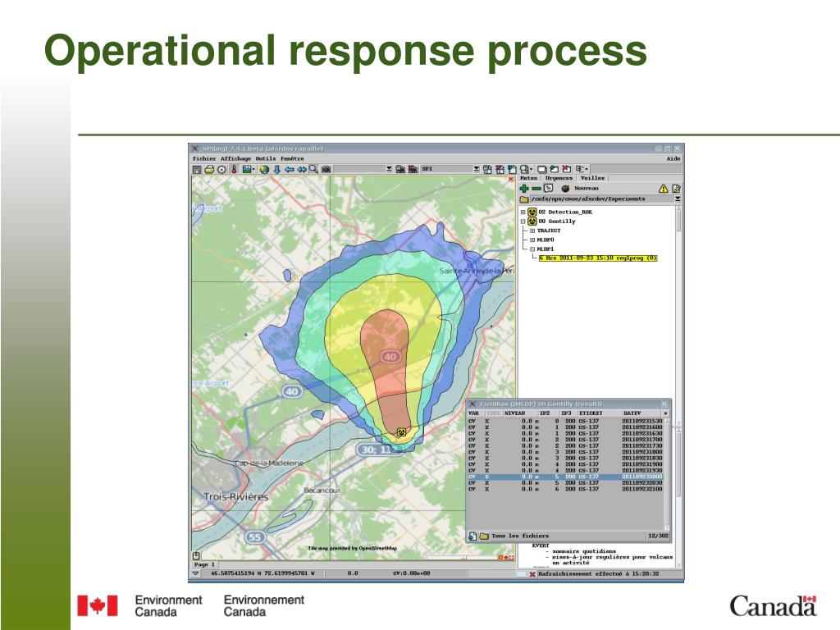The image size is (840, 630).
Task: Click the Nouveau label
Action: [x=586, y=189]
